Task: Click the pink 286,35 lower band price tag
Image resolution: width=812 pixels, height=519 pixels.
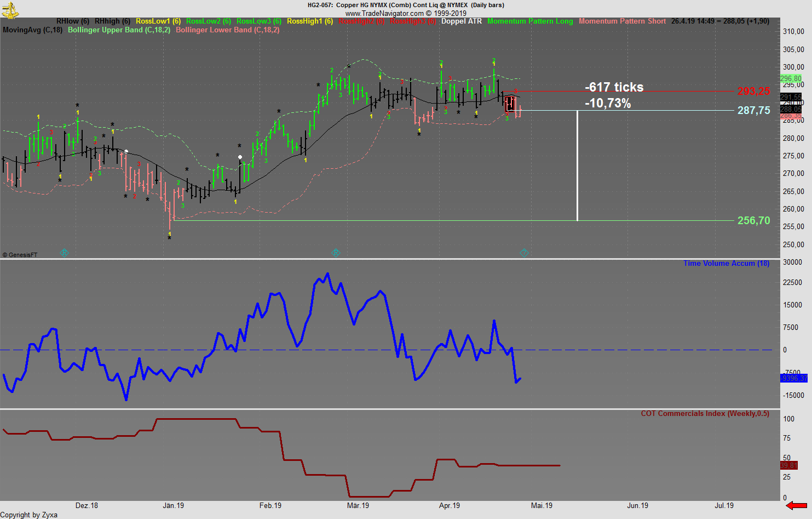Action: [x=791, y=116]
